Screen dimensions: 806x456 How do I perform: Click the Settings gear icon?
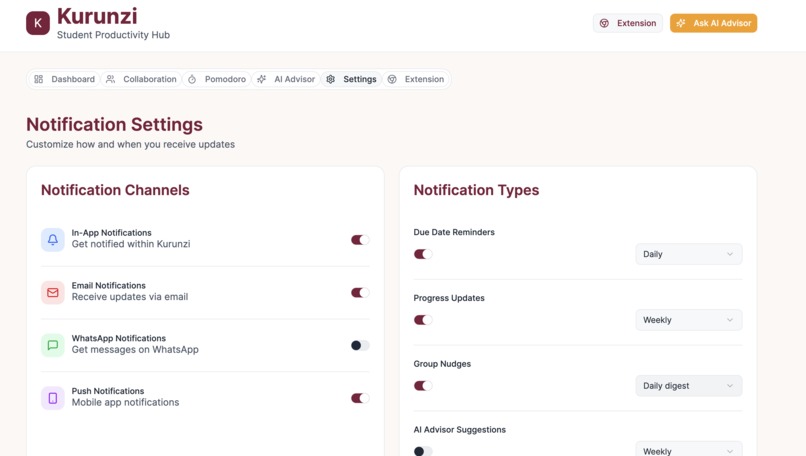(x=331, y=79)
